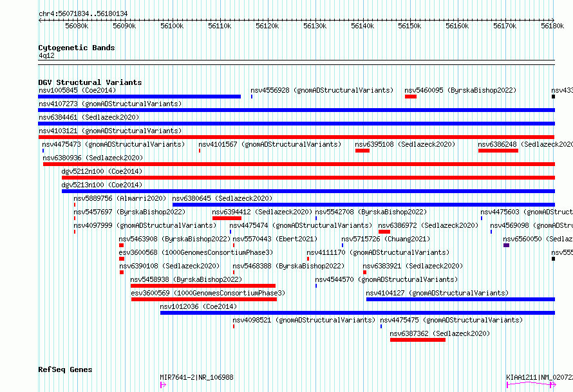
Task: Click the red nsv6386248 variant bar
Action: [x=498, y=151]
